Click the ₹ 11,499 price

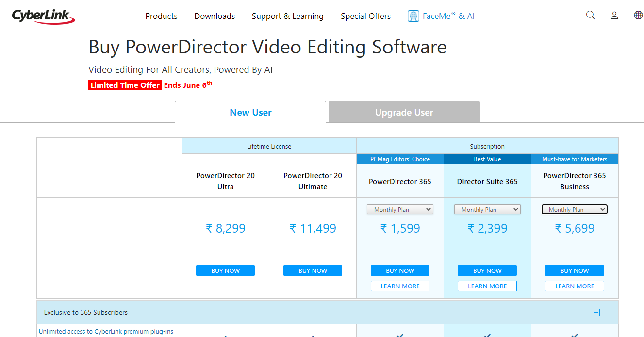pyautogui.click(x=313, y=228)
